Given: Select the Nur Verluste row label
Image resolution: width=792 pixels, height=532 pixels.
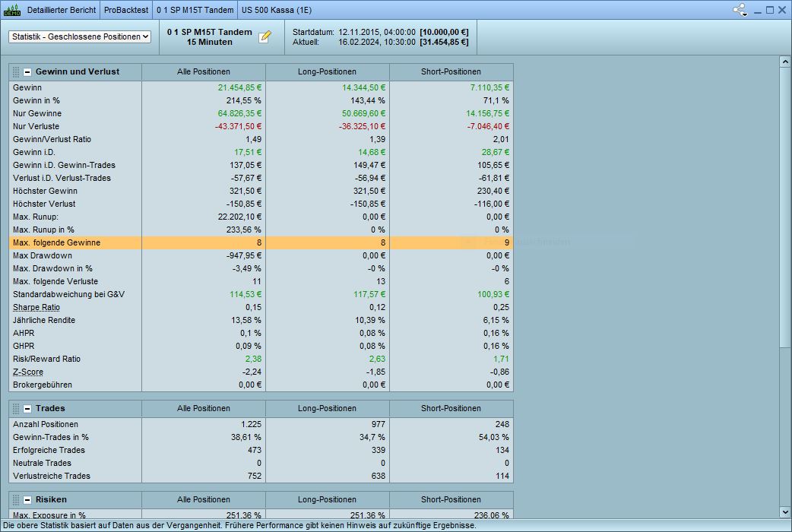Looking at the screenshot, I should tap(36, 126).
